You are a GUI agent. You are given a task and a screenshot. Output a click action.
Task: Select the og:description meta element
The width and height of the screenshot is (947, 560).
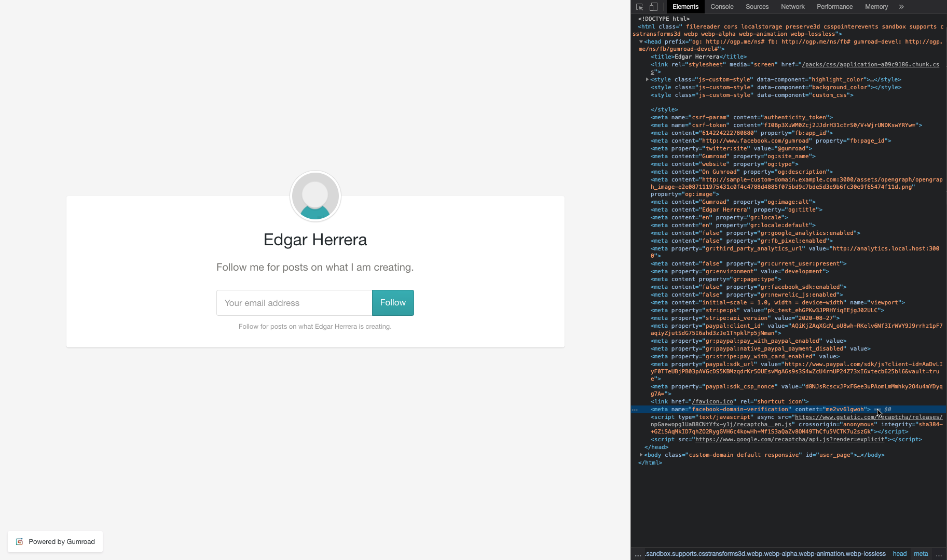click(742, 172)
